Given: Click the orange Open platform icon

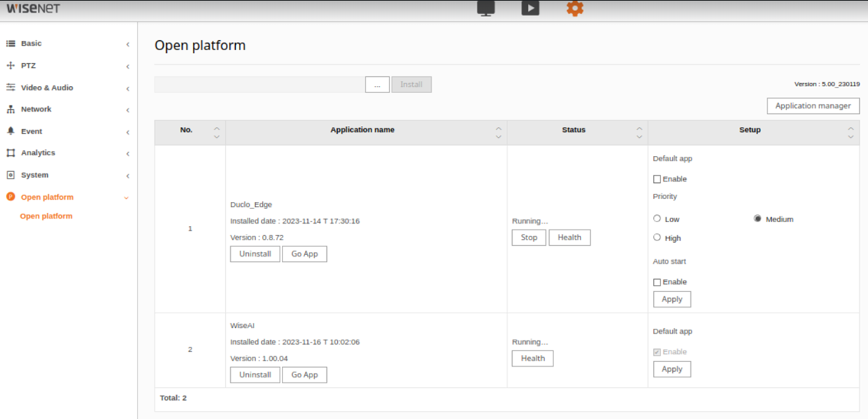Looking at the screenshot, I should pyautogui.click(x=10, y=197).
